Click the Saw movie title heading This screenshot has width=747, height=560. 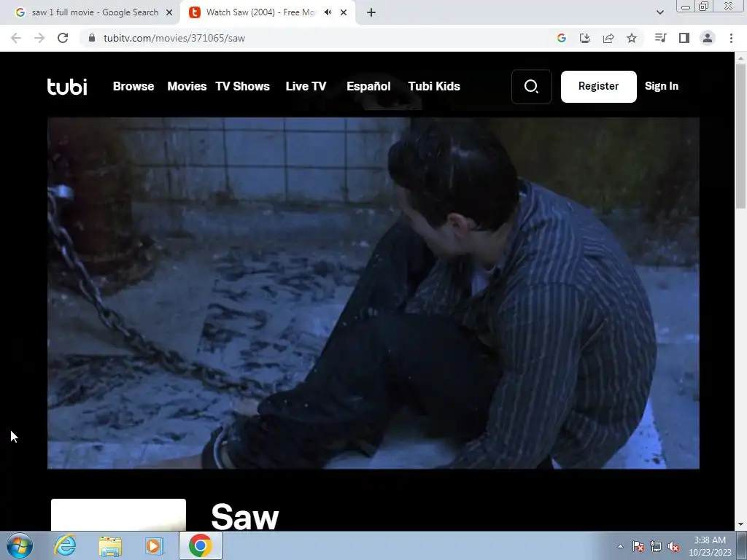[245, 517]
